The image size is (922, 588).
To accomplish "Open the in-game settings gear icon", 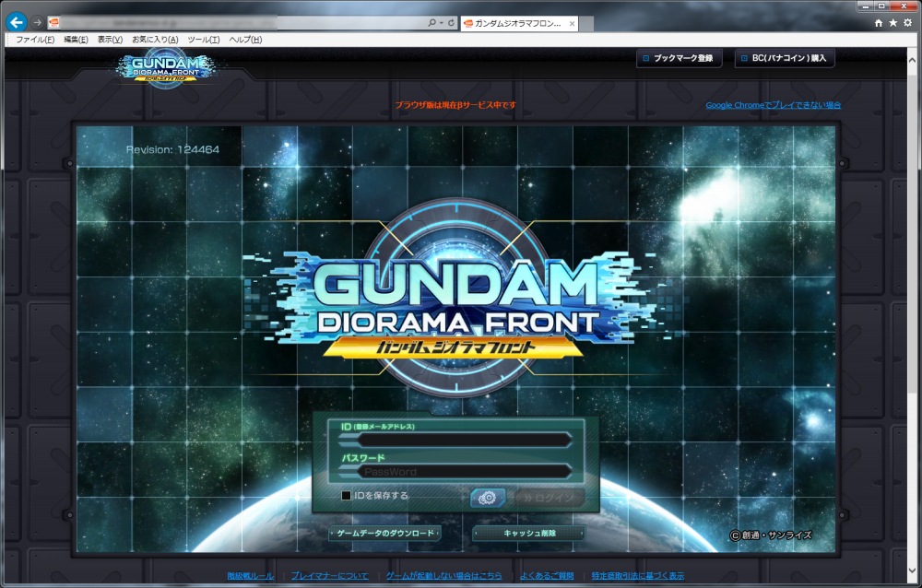I will coord(490,497).
